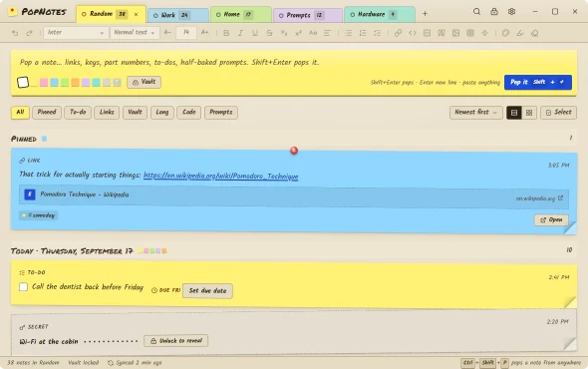Filter notes by Code
588x369 pixels.
pos(189,113)
